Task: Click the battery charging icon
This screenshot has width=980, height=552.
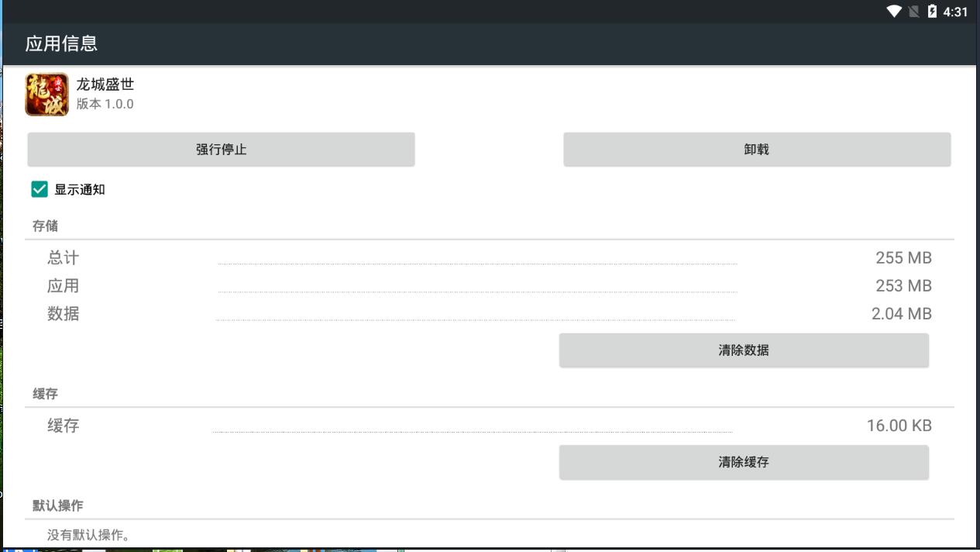Action: [932, 12]
